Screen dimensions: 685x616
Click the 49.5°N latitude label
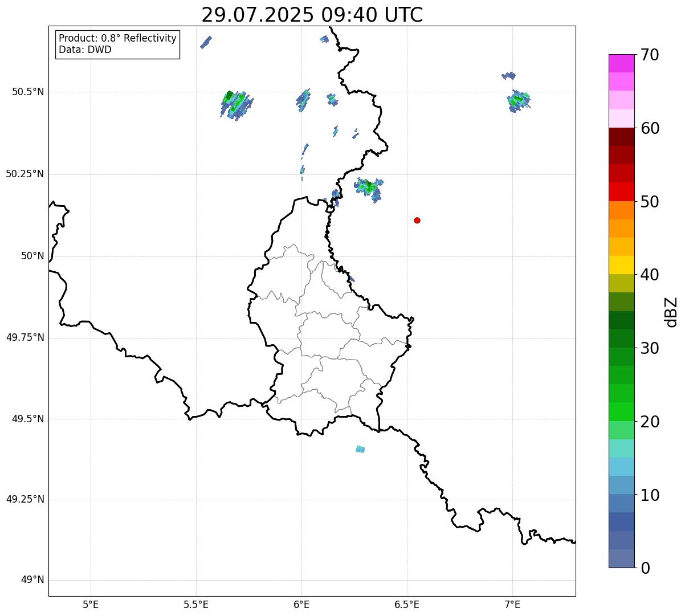click(28, 419)
